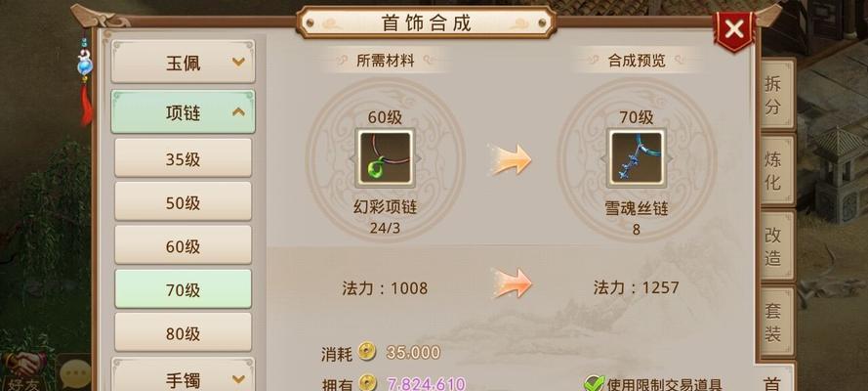Click the 幻彩项链 necklace material icon
Image resolution: width=868 pixels, height=391 pixels.
point(385,158)
